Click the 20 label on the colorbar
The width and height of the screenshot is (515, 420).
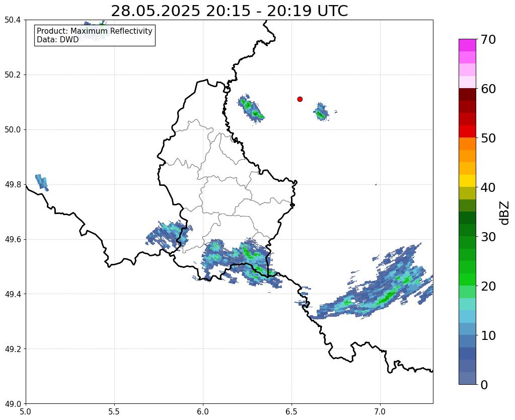point(488,286)
